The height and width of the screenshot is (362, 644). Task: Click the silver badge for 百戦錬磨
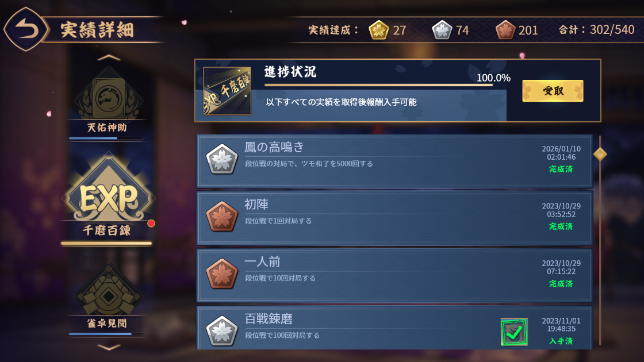[222, 331]
